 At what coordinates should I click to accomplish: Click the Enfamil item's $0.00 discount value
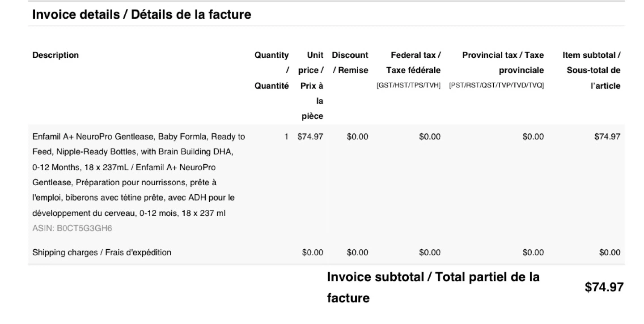[x=357, y=136]
